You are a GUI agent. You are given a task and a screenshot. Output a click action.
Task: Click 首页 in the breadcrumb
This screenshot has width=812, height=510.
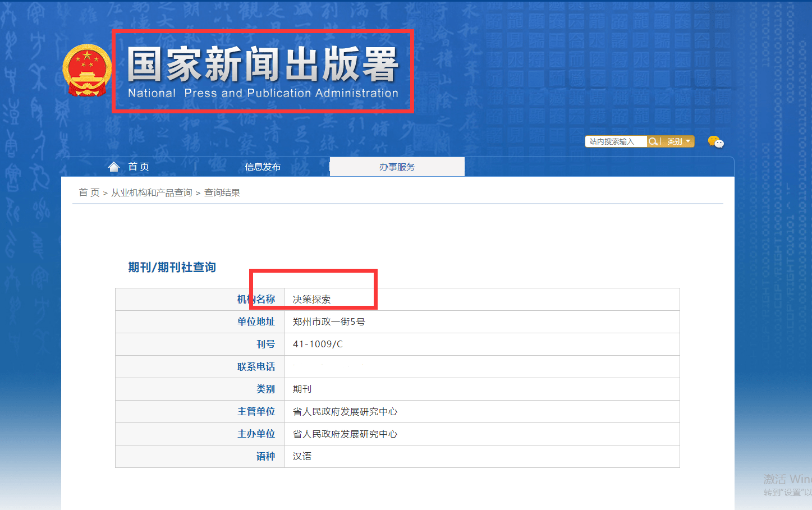point(89,192)
